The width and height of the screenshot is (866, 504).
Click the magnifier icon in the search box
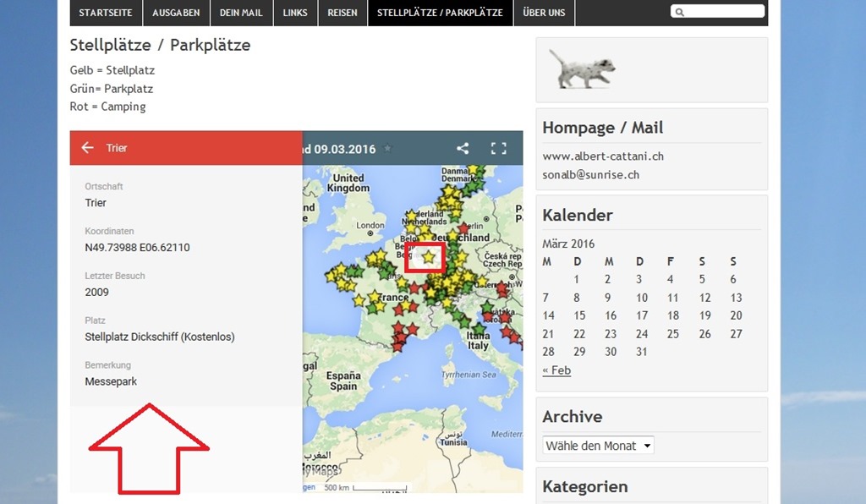coord(680,13)
